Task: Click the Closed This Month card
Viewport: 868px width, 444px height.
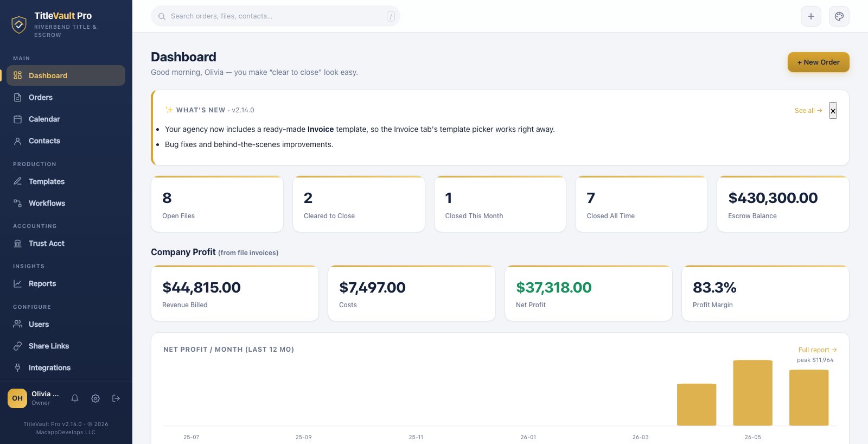Action: (x=500, y=204)
